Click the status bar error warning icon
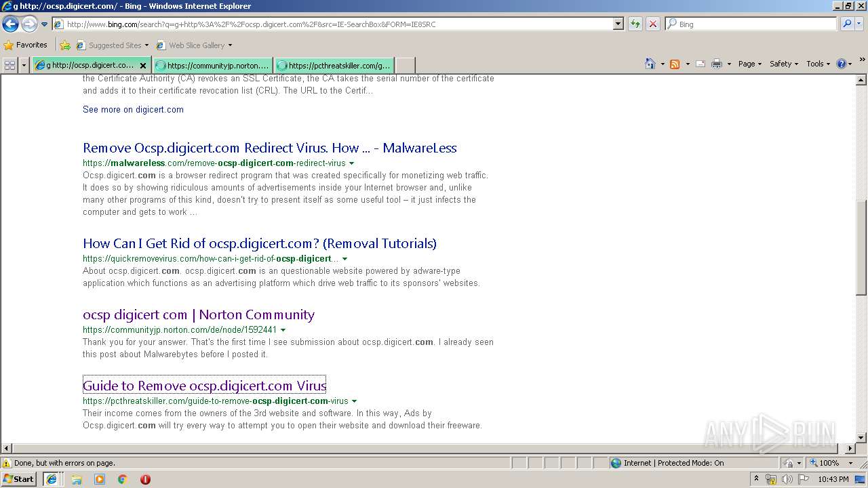This screenshot has height=488, width=868. 7,463
